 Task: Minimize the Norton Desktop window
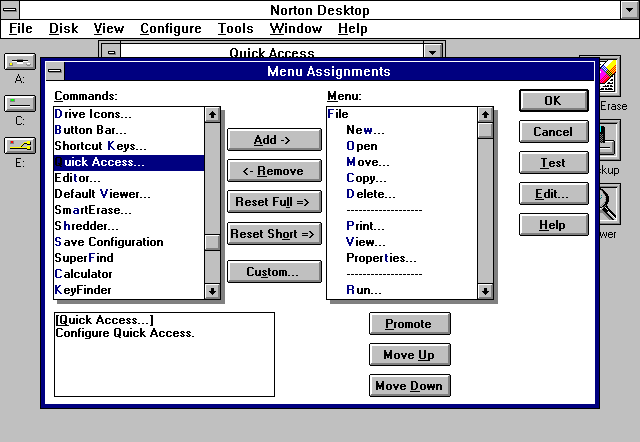[630, 10]
